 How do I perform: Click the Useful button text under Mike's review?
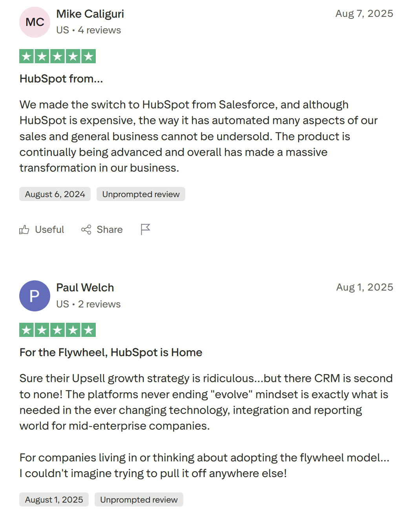tap(49, 229)
